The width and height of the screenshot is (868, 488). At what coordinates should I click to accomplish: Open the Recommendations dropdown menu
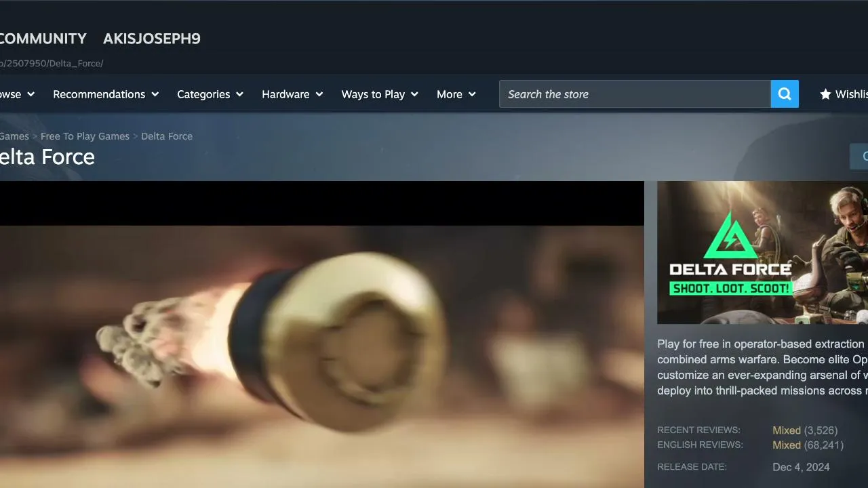tap(106, 94)
